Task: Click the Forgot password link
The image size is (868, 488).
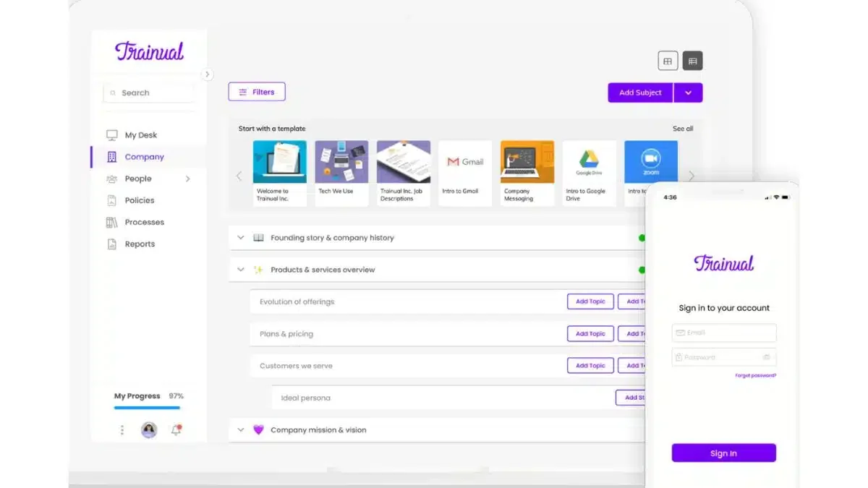Action: pos(755,376)
